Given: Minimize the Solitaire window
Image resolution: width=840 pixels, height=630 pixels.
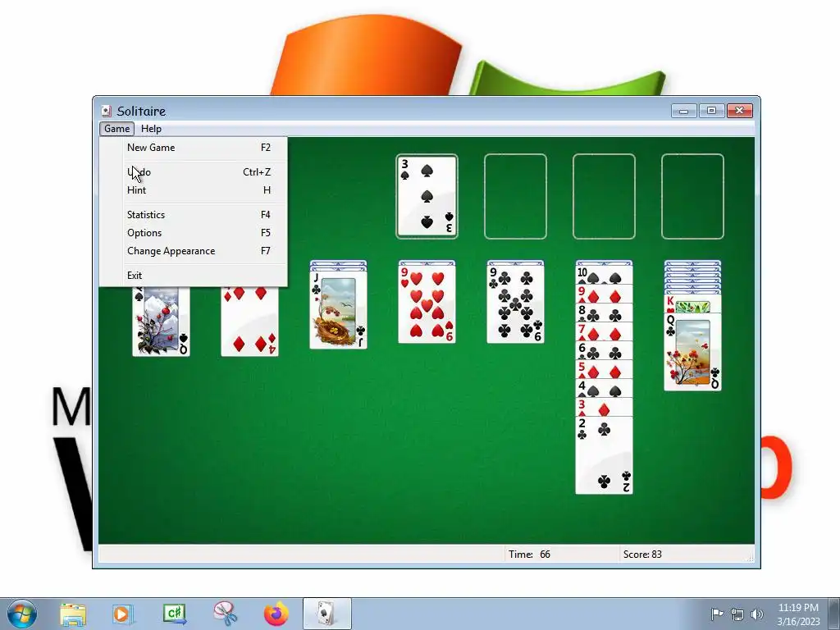Looking at the screenshot, I should point(684,111).
